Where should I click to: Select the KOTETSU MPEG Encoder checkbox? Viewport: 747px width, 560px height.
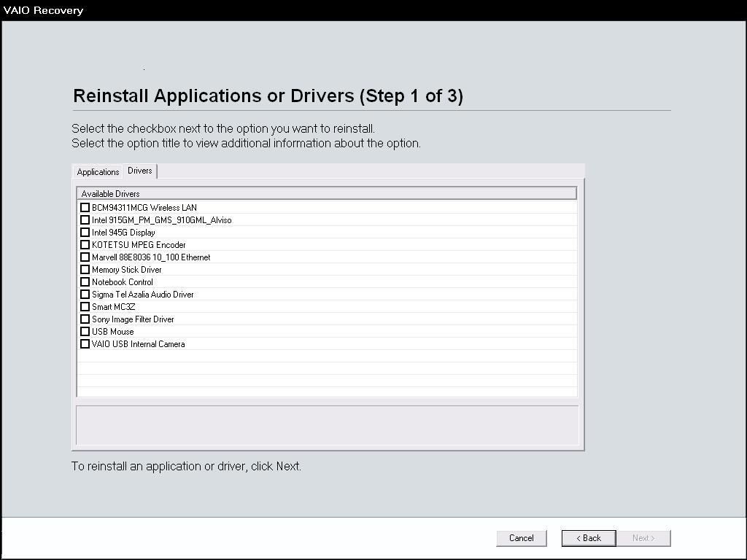[85, 245]
